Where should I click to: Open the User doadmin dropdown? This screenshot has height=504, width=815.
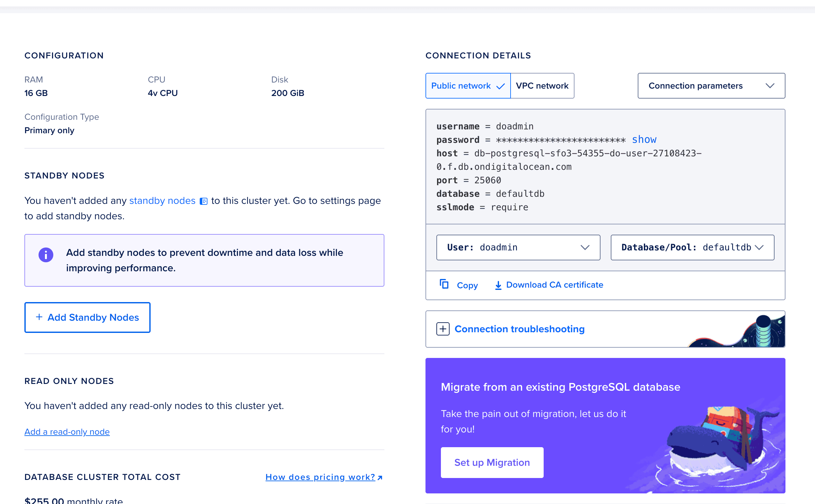[x=518, y=247]
